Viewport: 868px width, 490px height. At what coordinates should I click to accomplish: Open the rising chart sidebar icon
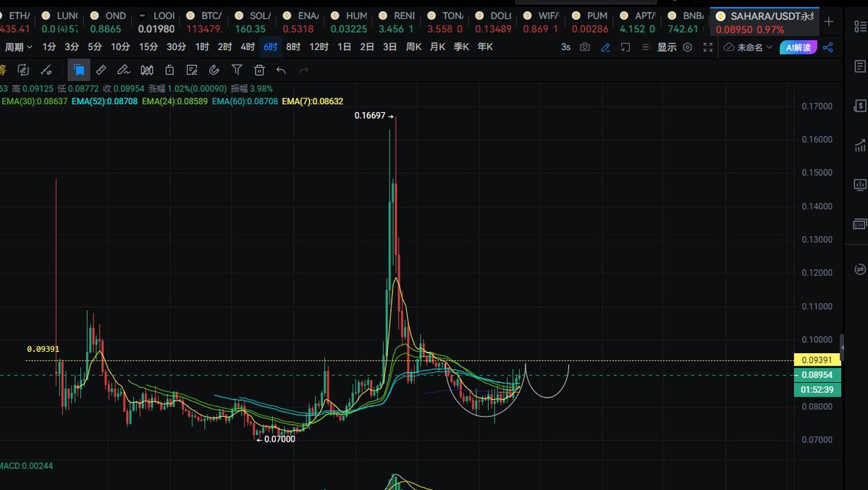click(860, 145)
